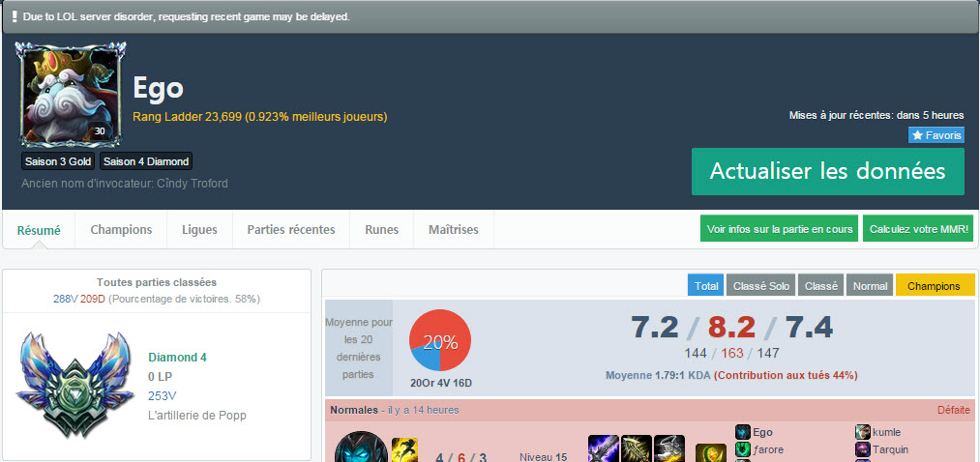The height and width of the screenshot is (462, 980).
Task: Click the Diamond 4 league emblem
Action: point(74,384)
